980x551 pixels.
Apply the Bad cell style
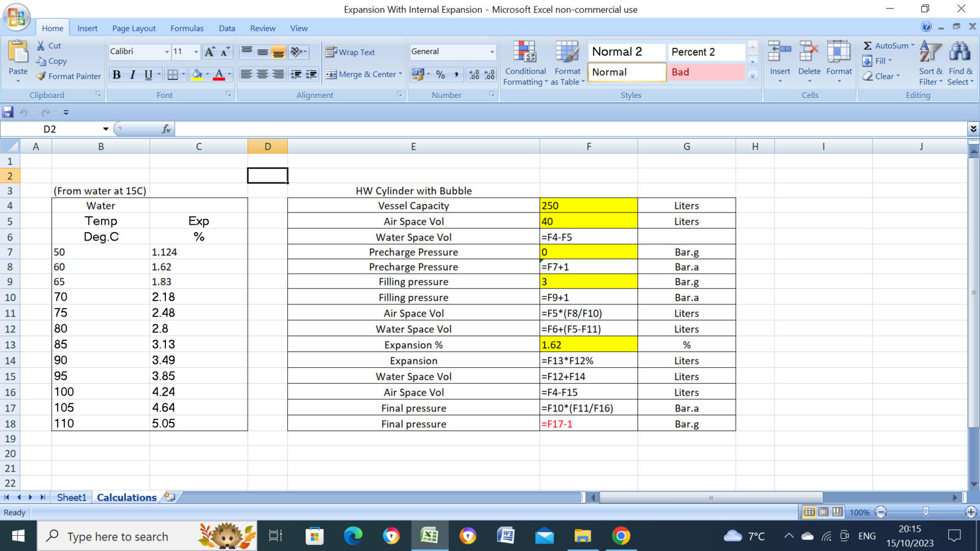[x=706, y=72]
